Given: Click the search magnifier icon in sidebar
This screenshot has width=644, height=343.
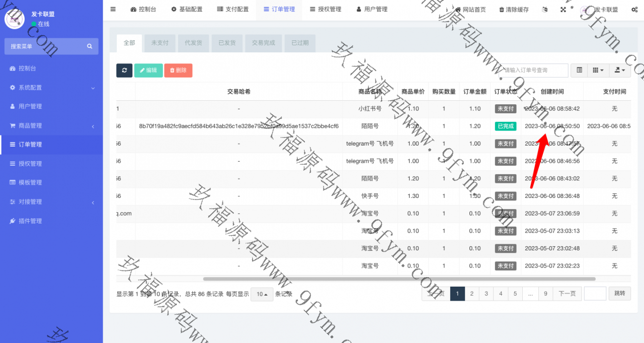Looking at the screenshot, I should point(90,46).
